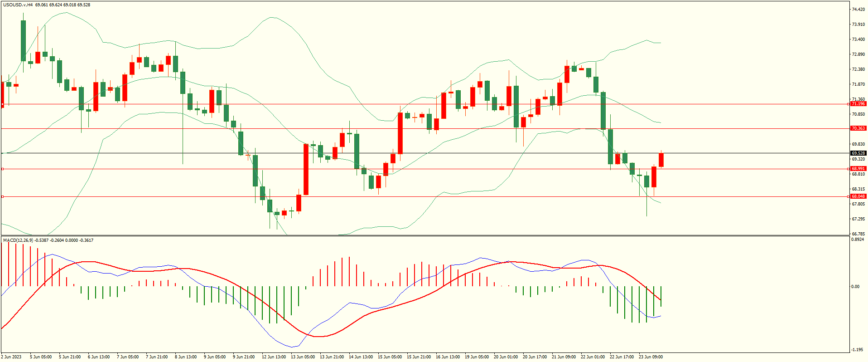The height and width of the screenshot is (362, 868).
Task: Click the -1.195 value on MACD scale
Action: click(x=857, y=350)
